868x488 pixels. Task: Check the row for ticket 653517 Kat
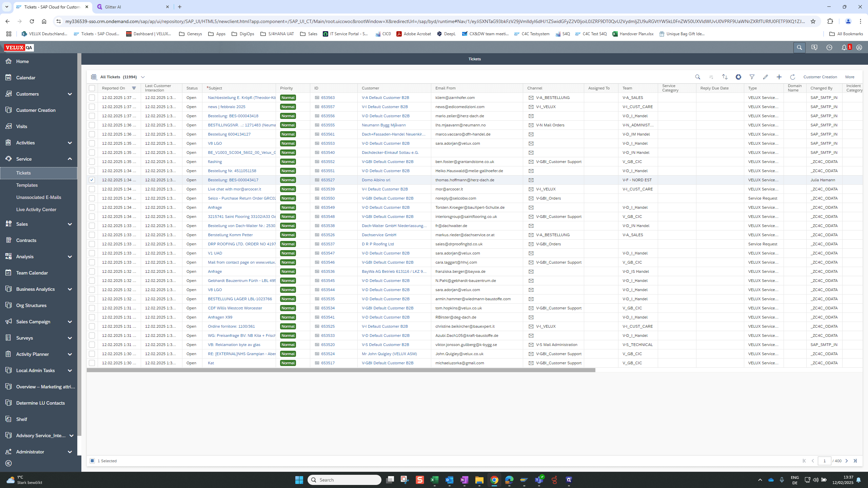92,363
